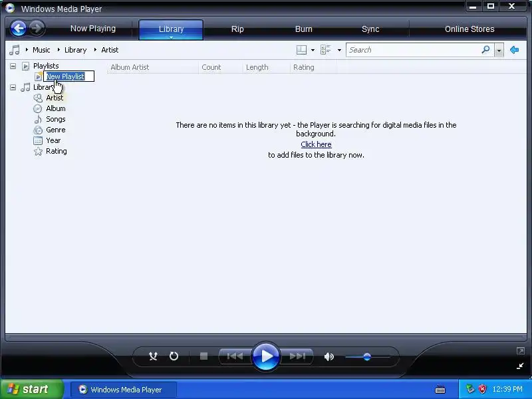This screenshot has width=532, height=399.
Task: Click Windows Media Player taskbar button
Action: pos(124,390)
